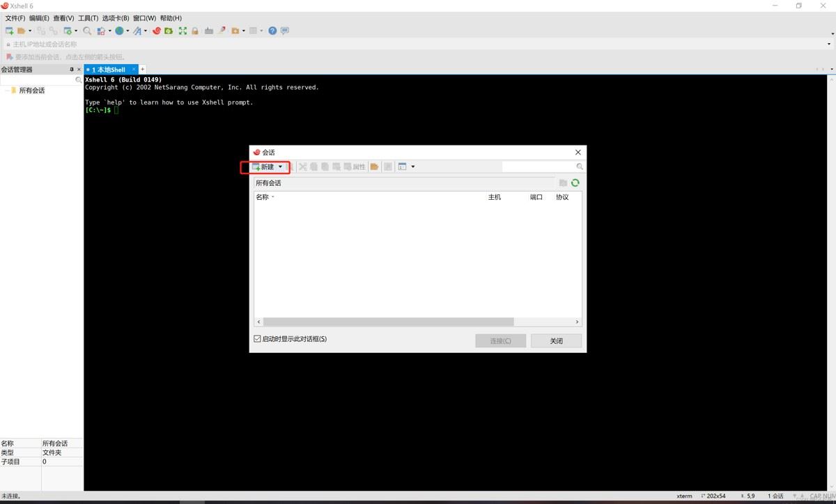The image size is (836, 504).
Task: Close the 会话管理器 panel
Action: (79, 70)
